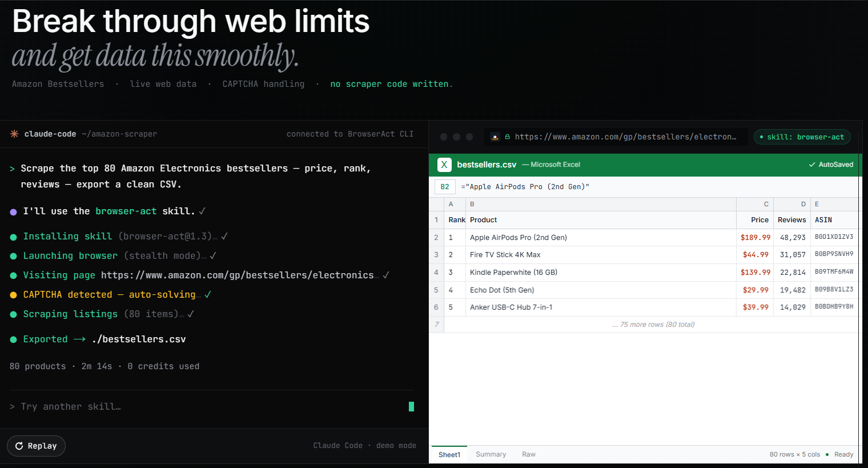Click the AutoSaved checkmark icon
Viewport: 868px width, 468px height.
tap(812, 165)
